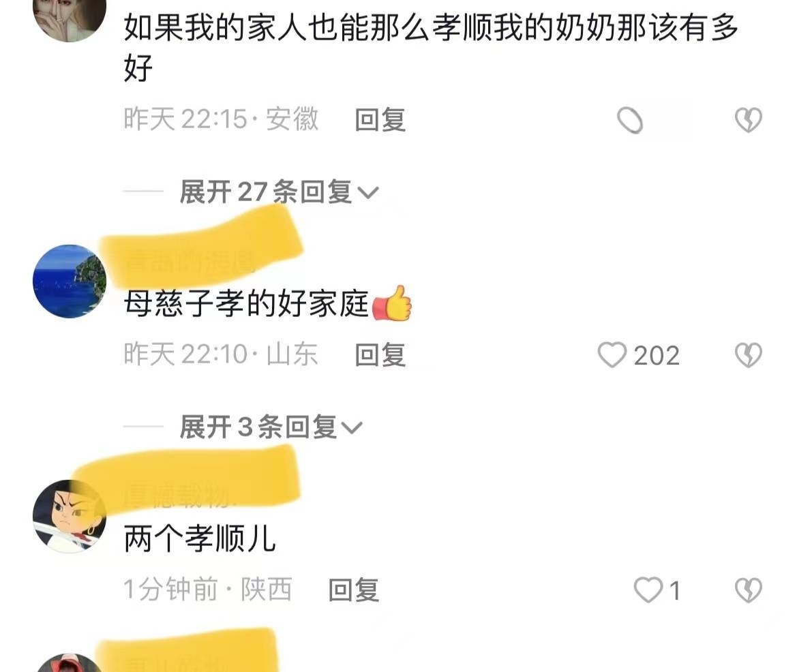The width and height of the screenshot is (797, 672).
Task: Tap the thumbs-up emoji in comment
Action: pyautogui.click(x=392, y=303)
